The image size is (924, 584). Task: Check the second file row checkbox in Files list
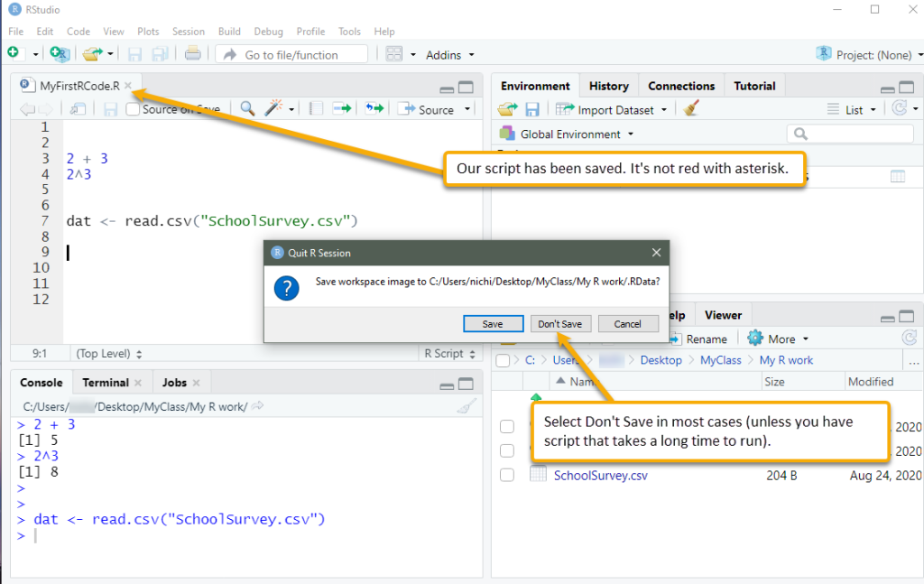pos(507,450)
